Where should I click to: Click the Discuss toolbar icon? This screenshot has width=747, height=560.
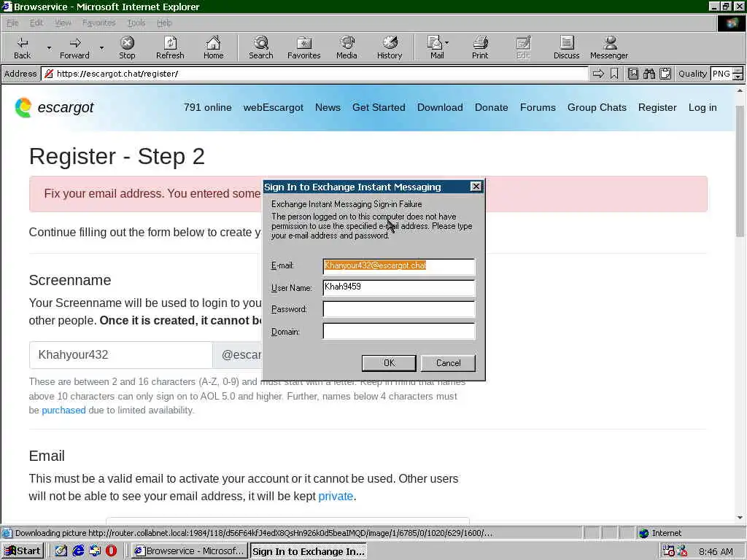click(x=566, y=47)
